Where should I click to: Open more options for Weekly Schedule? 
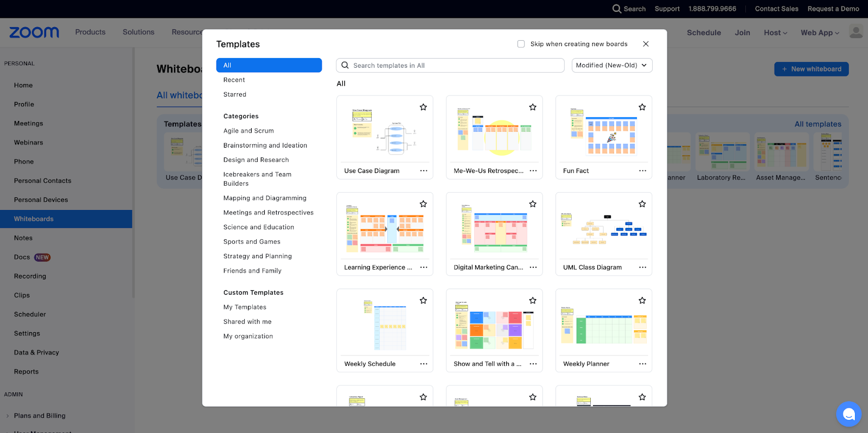click(424, 364)
